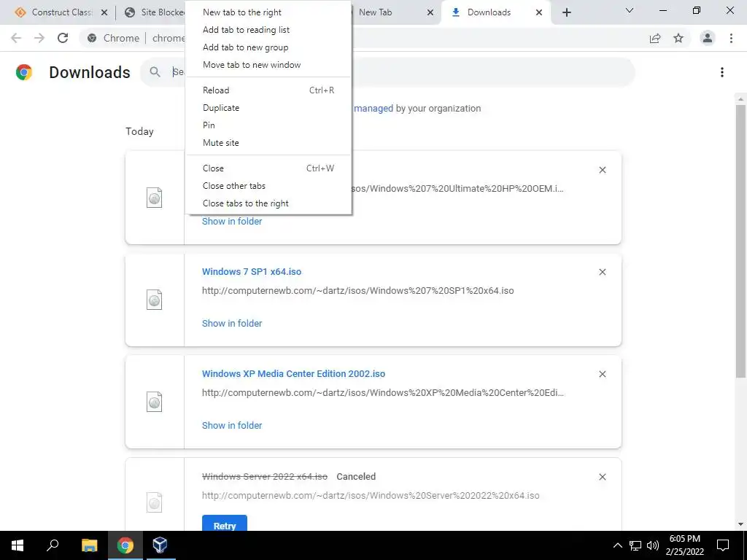The width and height of the screenshot is (747, 560).
Task: Open the taskbar clock showing 6:05 PM
Action: coord(684,545)
